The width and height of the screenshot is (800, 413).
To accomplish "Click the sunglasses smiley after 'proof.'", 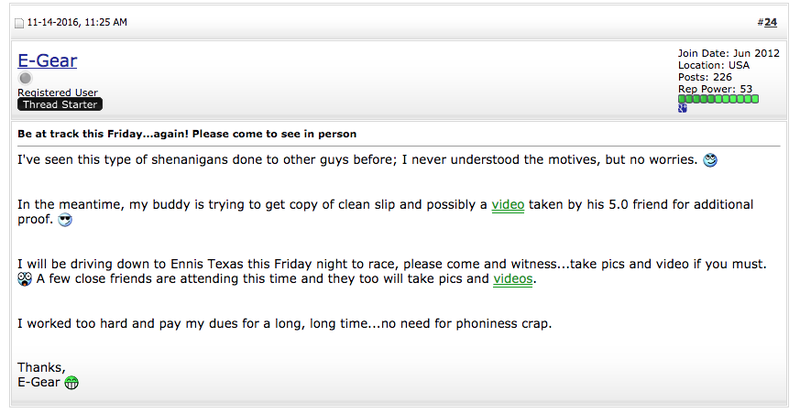I will (x=65, y=220).
